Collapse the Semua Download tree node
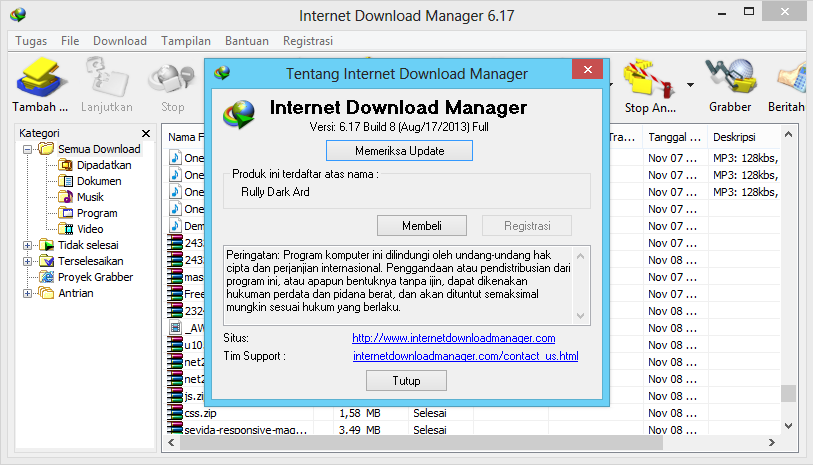This screenshot has width=813, height=465. tap(27, 149)
